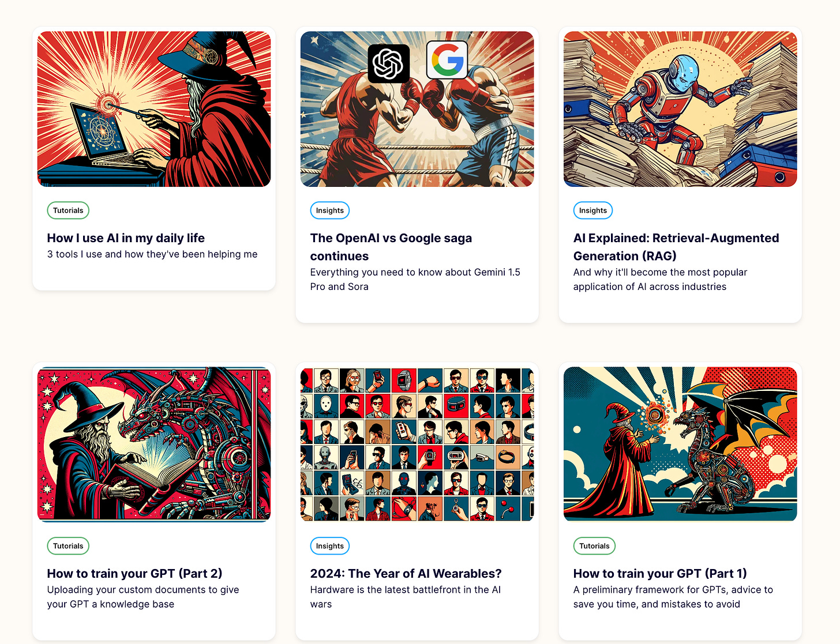
Task: Open the wizard and dragon book thumbnail
Action: pyautogui.click(x=154, y=444)
